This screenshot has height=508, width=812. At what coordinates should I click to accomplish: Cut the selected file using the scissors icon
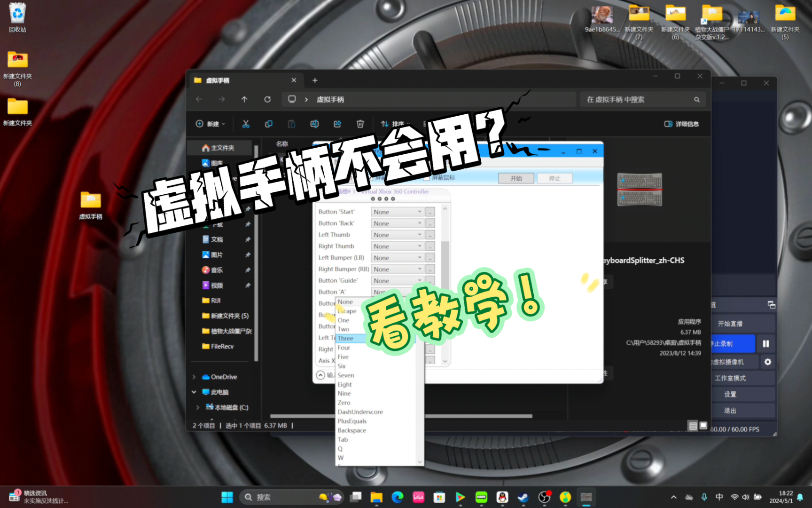[x=245, y=124]
